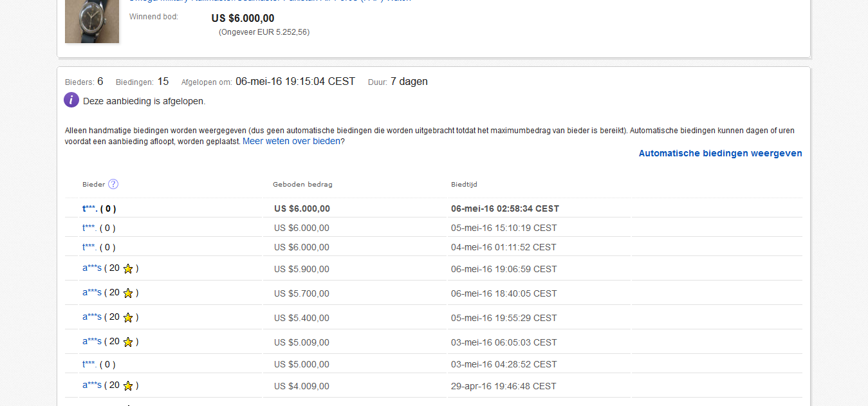868x406 pixels.
Task: Click the 'Bieders: 6' count
Action: pyautogui.click(x=84, y=82)
